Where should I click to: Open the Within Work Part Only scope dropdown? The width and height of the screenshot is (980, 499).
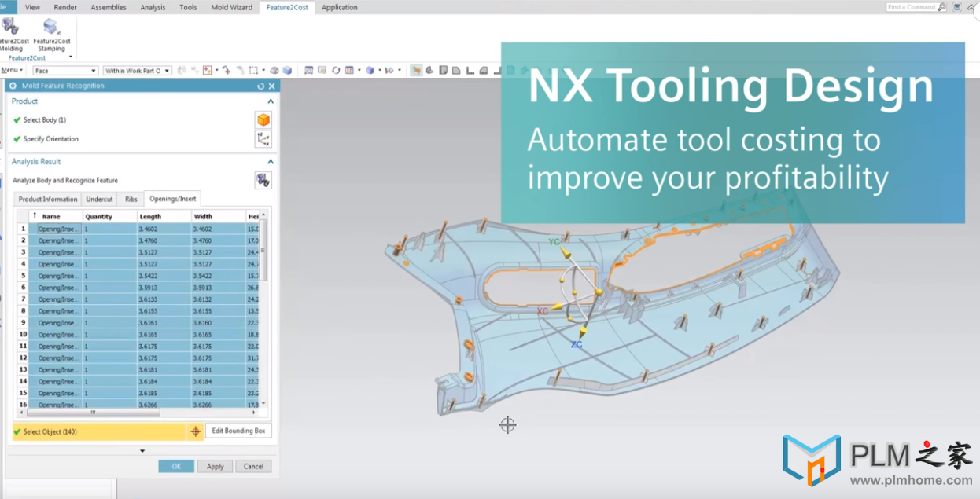tap(137, 71)
